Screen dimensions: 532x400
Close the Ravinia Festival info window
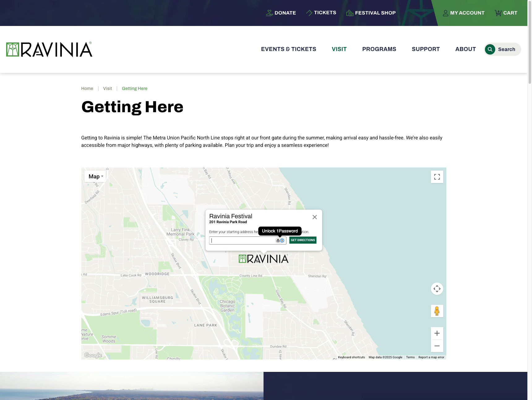pos(315,217)
